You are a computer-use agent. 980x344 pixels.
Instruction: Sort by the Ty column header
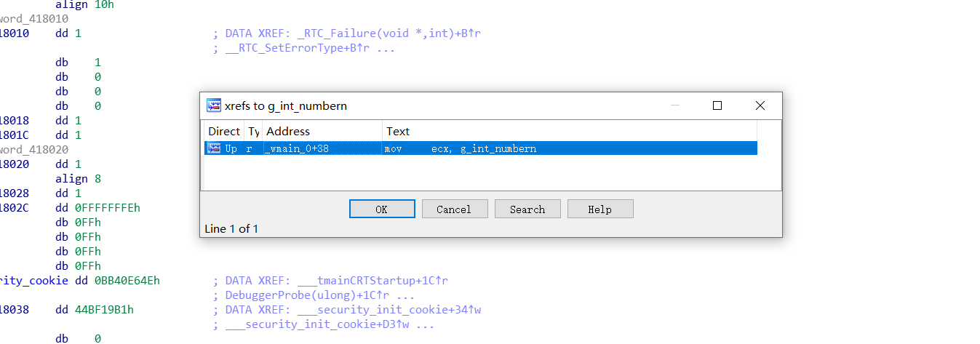tap(253, 132)
